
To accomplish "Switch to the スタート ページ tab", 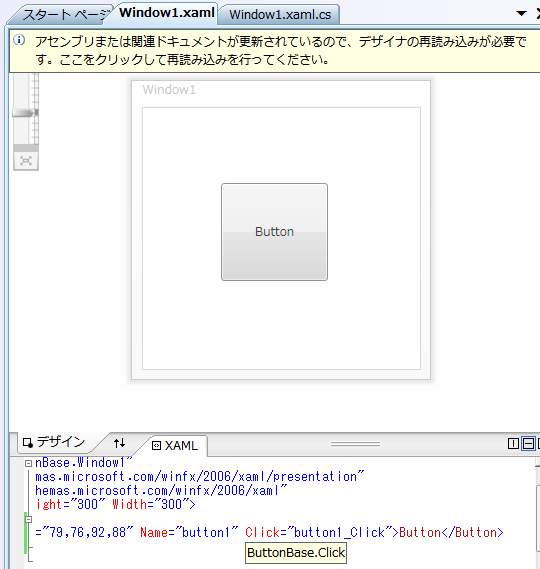I will tap(64, 15).
